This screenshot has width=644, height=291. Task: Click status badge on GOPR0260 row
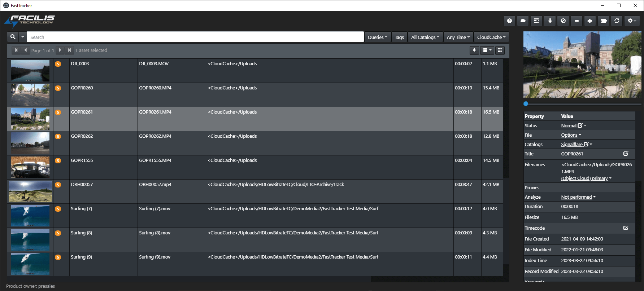tap(58, 88)
